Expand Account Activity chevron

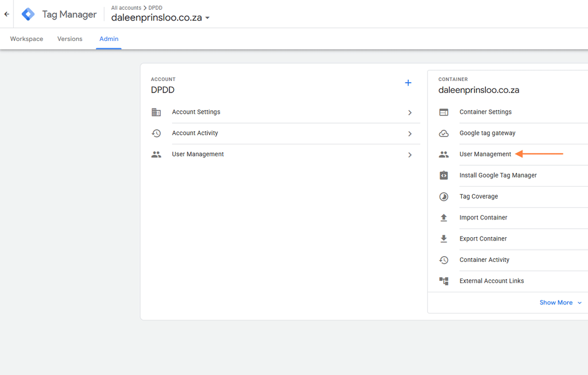410,133
